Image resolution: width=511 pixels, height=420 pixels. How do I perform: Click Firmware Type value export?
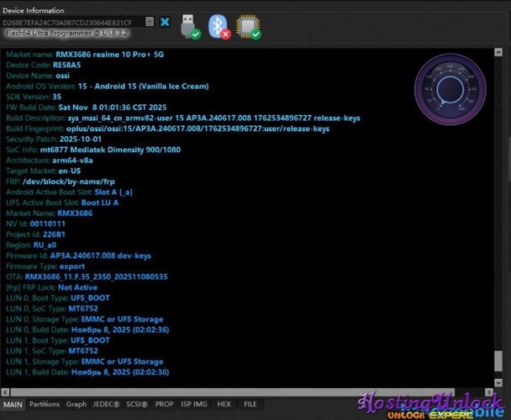[72, 266]
